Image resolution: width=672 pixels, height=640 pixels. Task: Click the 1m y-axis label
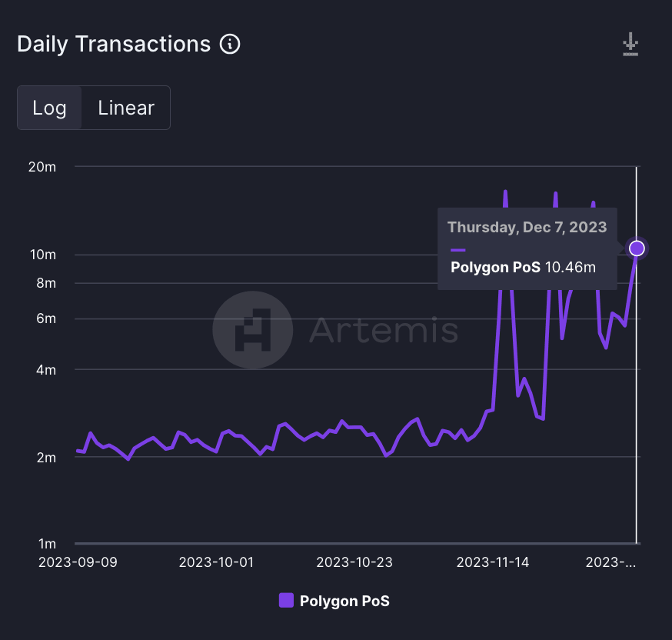(47, 544)
